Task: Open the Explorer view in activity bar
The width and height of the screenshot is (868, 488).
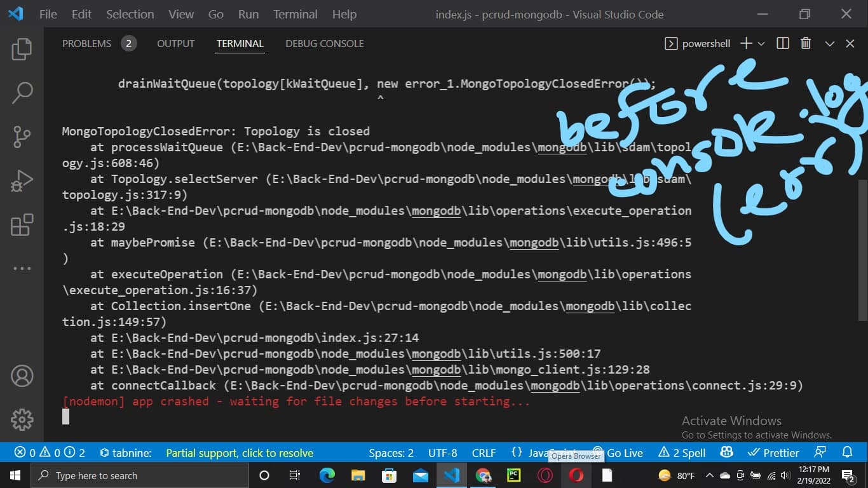Action: pos(22,49)
